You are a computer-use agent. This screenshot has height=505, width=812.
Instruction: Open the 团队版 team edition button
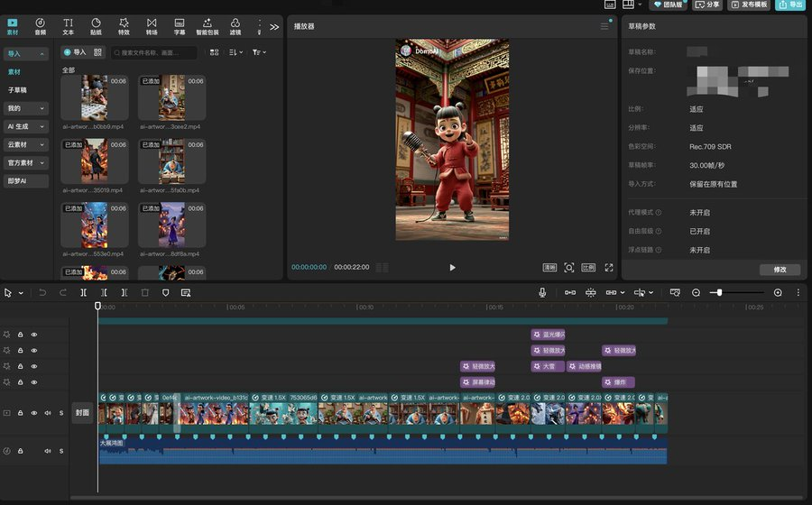668,5
